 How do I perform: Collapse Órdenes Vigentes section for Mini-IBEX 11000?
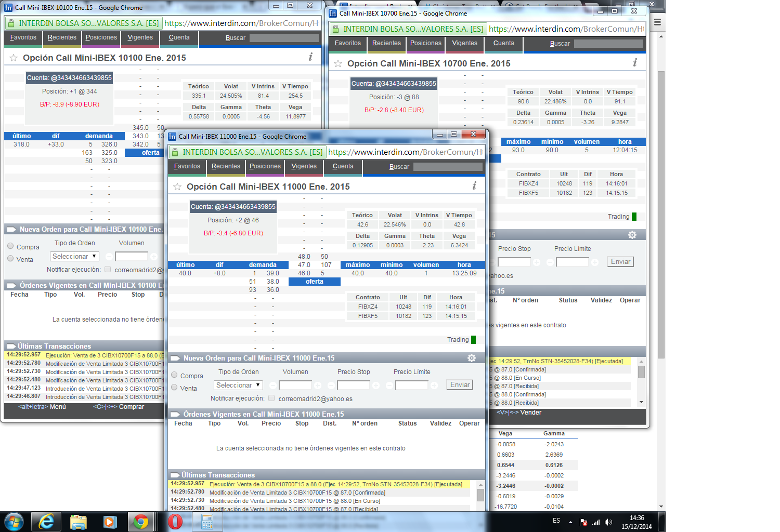point(175,414)
